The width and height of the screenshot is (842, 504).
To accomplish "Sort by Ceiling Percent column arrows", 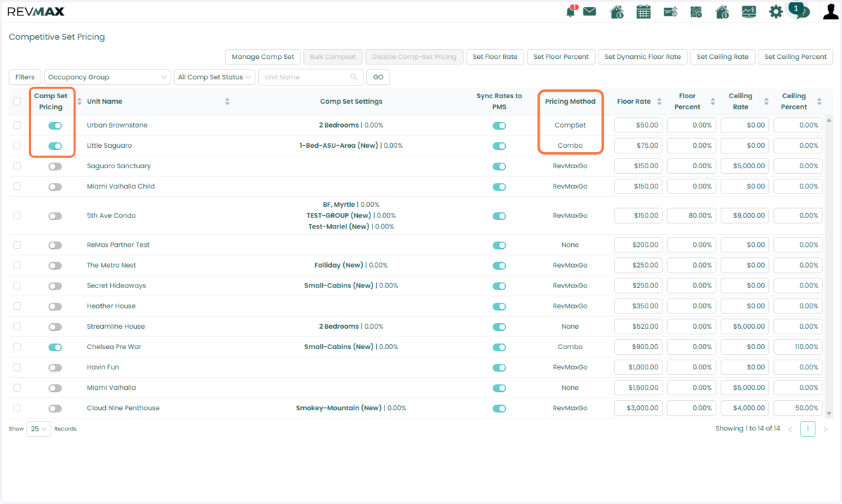I will tap(819, 102).
